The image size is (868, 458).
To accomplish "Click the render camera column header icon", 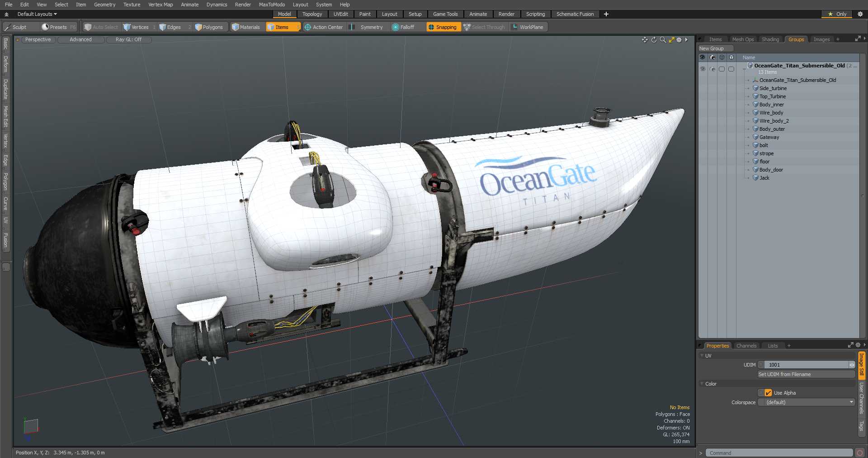I will [x=712, y=57].
